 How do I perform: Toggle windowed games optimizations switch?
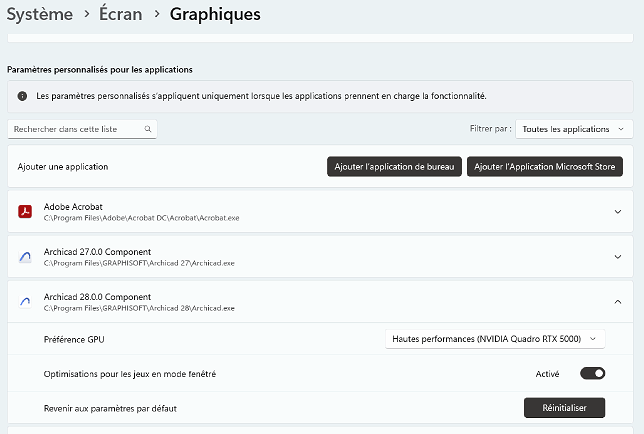coord(592,373)
